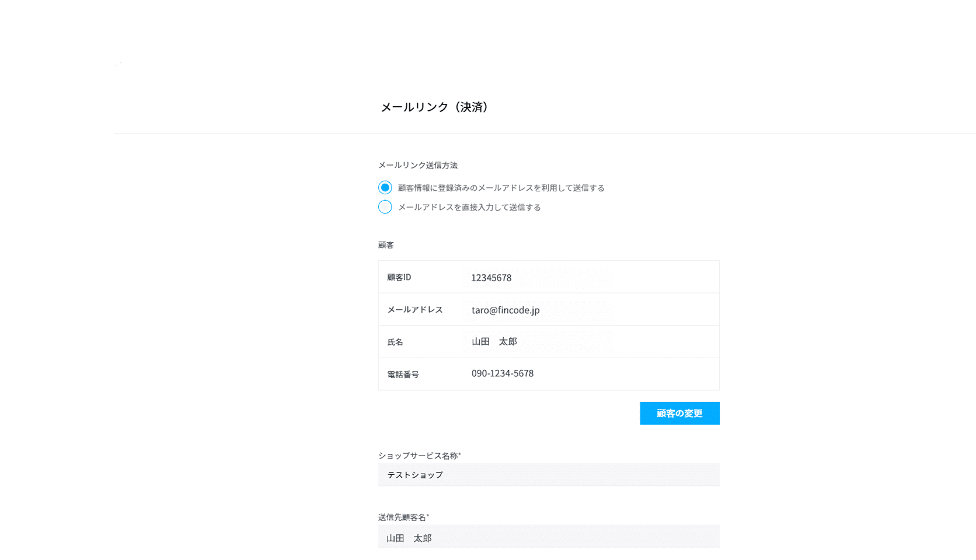Image resolution: width=976 pixels, height=560 pixels.
Task: Click the ショップサービス名称* field label
Action: [420, 456]
